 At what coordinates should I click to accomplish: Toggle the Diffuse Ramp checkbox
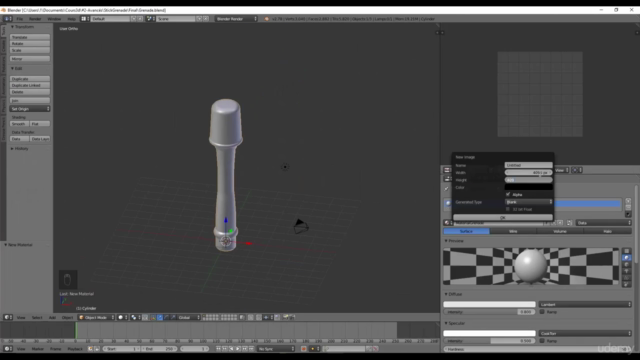pos(542,311)
